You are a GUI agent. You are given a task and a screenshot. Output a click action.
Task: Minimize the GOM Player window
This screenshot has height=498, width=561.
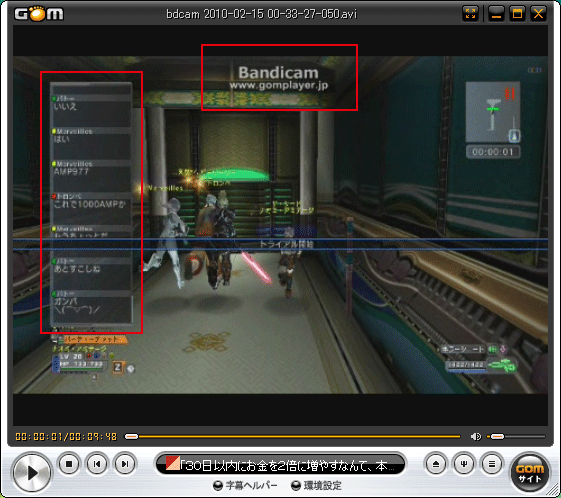496,14
